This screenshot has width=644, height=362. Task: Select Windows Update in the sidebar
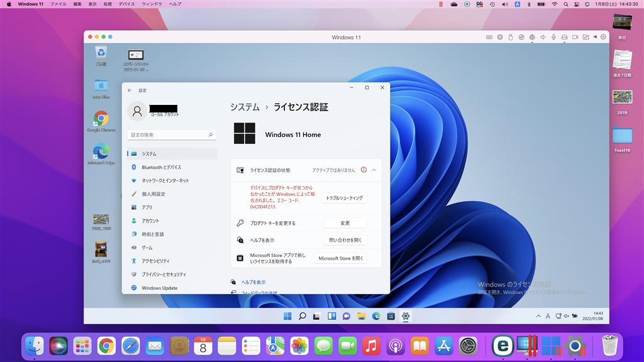tap(172, 288)
